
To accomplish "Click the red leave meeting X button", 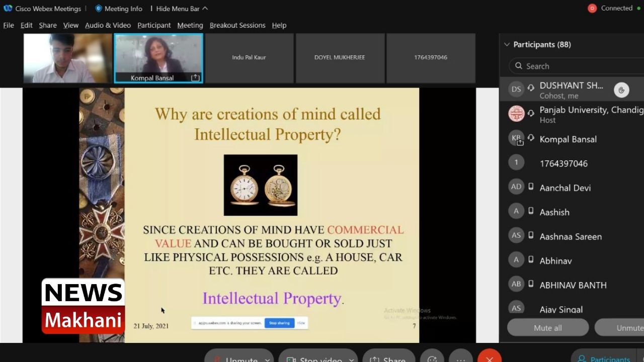I will pyautogui.click(x=489, y=357).
